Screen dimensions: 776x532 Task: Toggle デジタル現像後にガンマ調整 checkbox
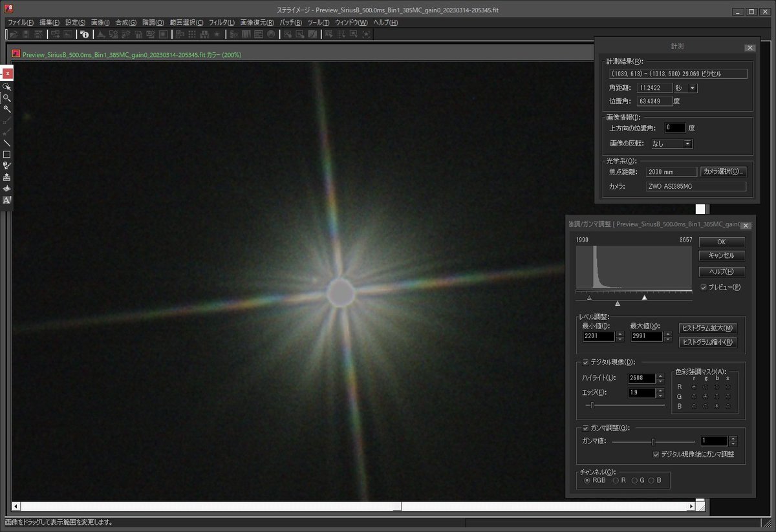pos(656,454)
